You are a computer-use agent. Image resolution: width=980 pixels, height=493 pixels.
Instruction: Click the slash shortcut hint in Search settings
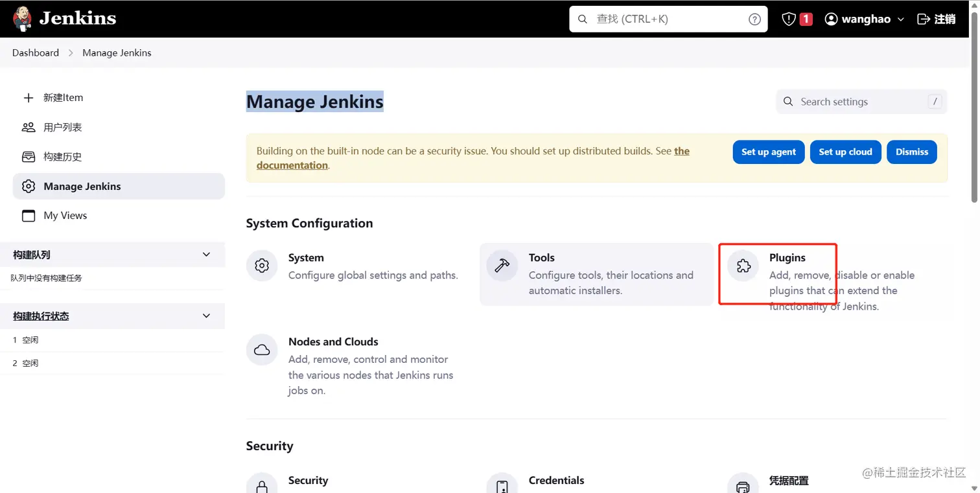coord(934,102)
